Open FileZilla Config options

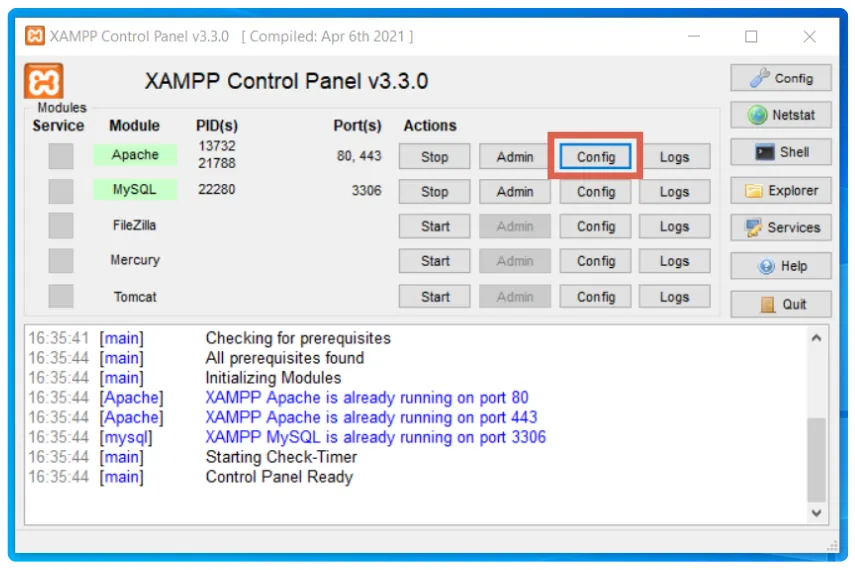tap(595, 227)
